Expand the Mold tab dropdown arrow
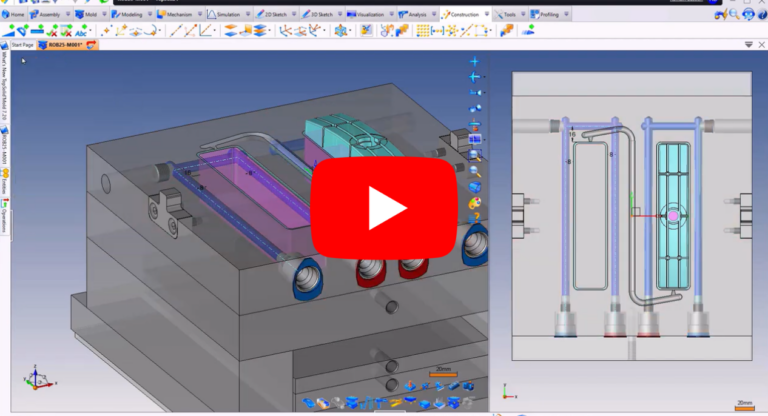768x416 pixels. 104,15
